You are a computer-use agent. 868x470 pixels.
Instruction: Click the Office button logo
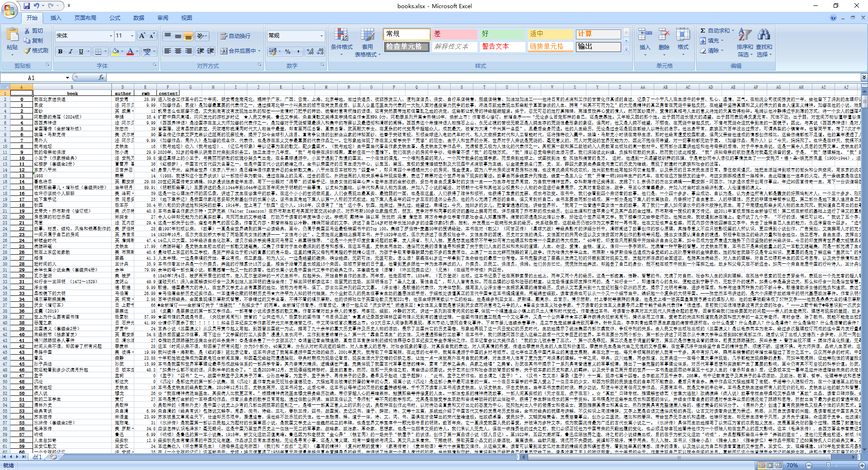[x=9, y=9]
